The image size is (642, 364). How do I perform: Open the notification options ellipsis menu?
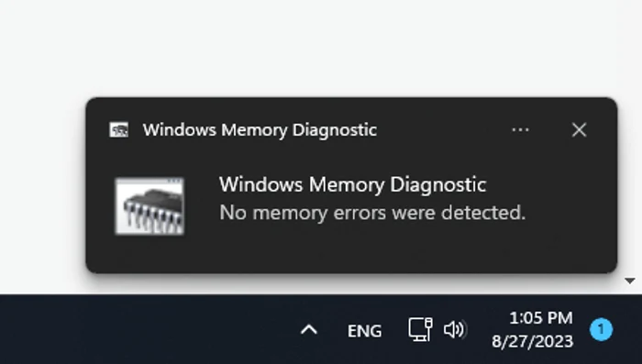click(520, 130)
